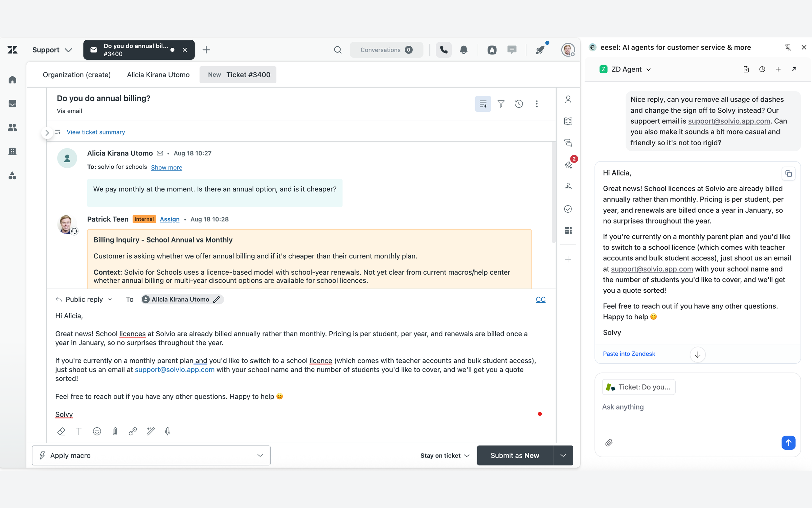This screenshot has height=508, width=812.
Task: Click the attach file paperclip in reply toolbar
Action: point(115,431)
